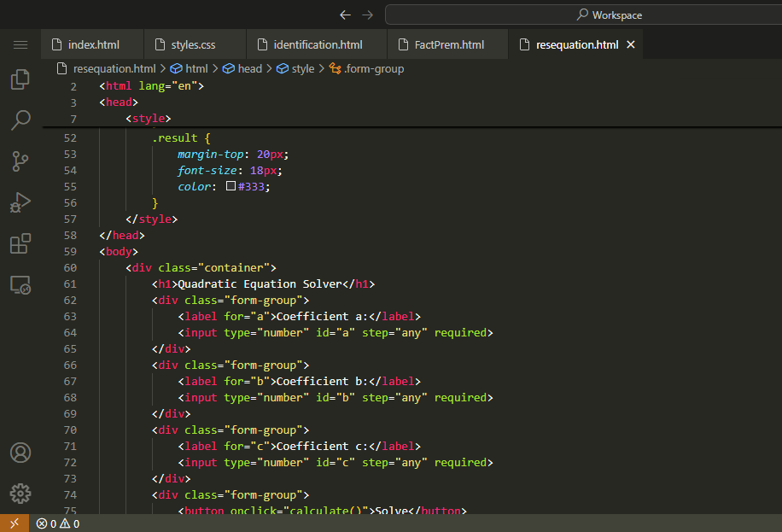Switch to the styles.css tab
782x532 pixels.
point(193,44)
